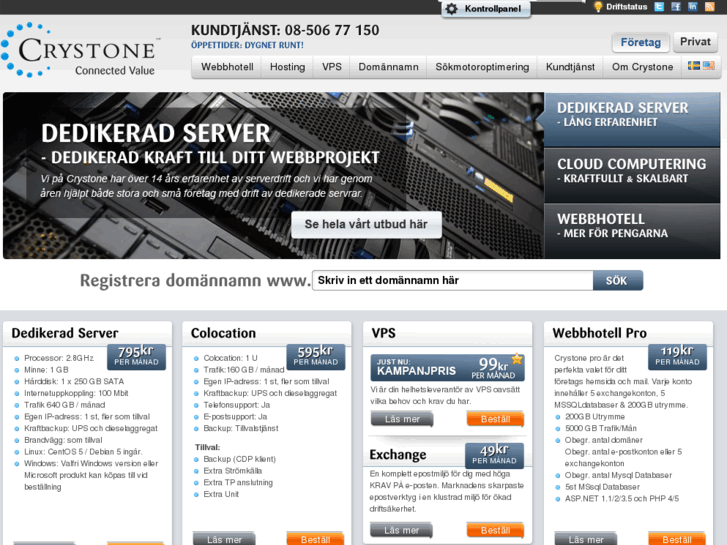Image resolution: width=727 pixels, height=545 pixels.
Task: Click Läs mer under Webbhotell Pro
Action: [x=586, y=539]
